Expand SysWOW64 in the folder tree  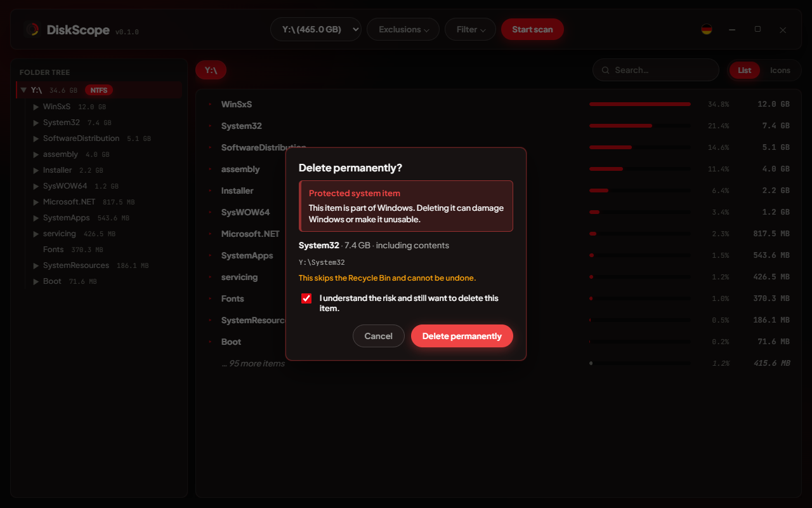coord(36,186)
